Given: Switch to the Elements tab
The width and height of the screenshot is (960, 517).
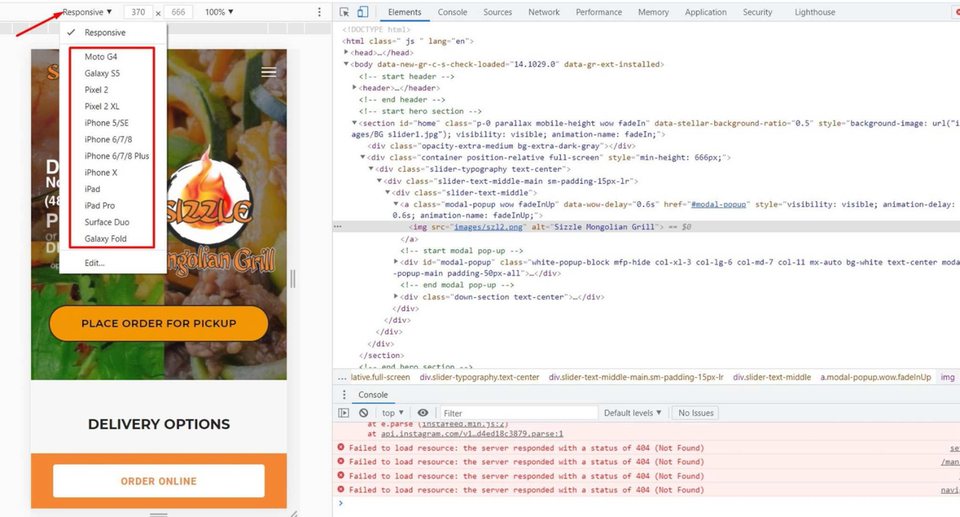Looking at the screenshot, I should [x=404, y=12].
